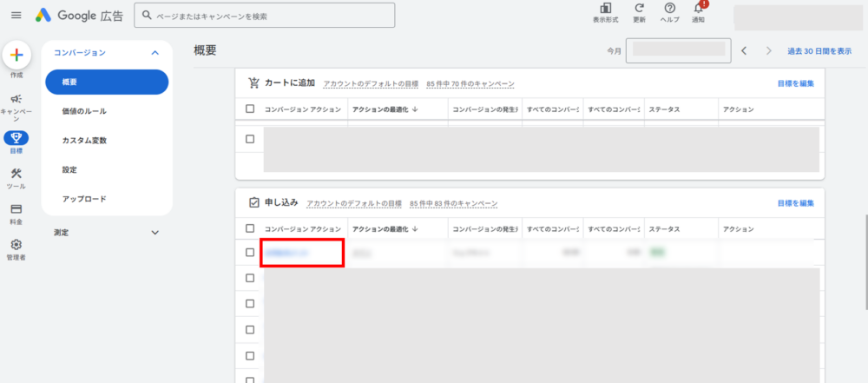Image resolution: width=868 pixels, height=383 pixels.
Task: Select the 目標 trophy icon
Action: pos(16,137)
